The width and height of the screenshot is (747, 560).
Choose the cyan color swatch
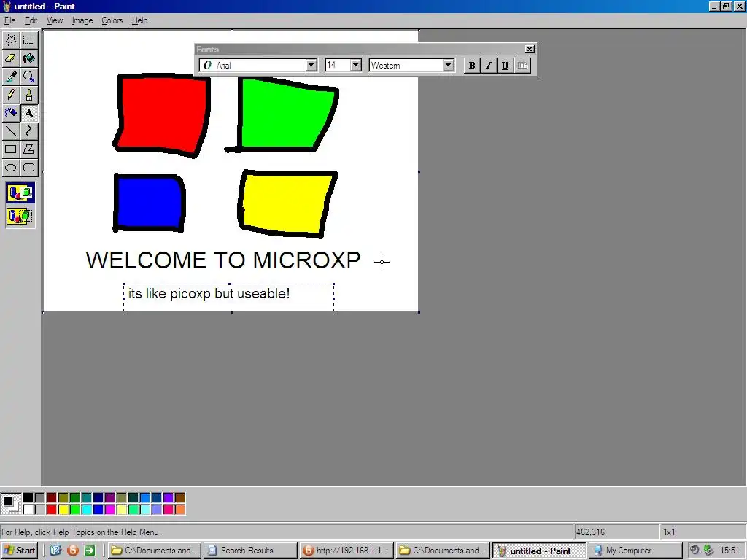[86, 510]
